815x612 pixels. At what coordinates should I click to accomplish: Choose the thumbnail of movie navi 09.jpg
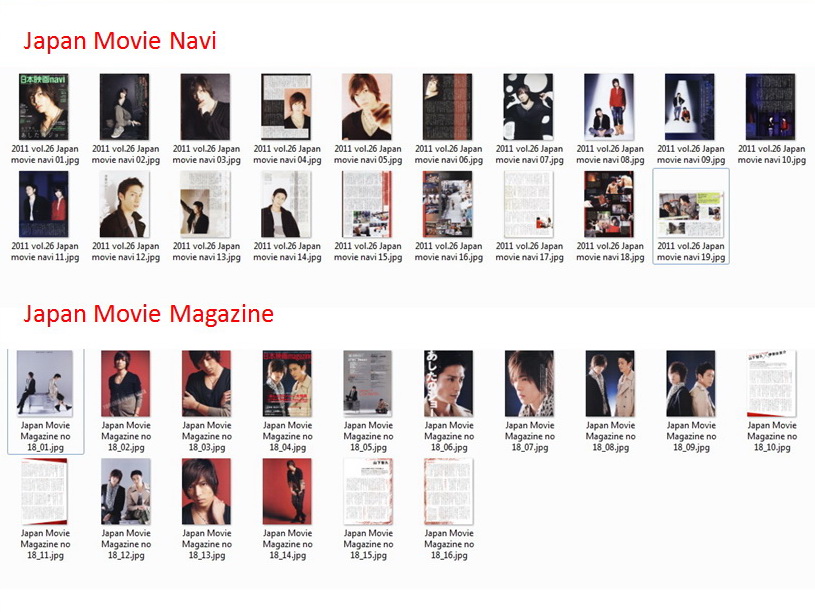point(690,107)
